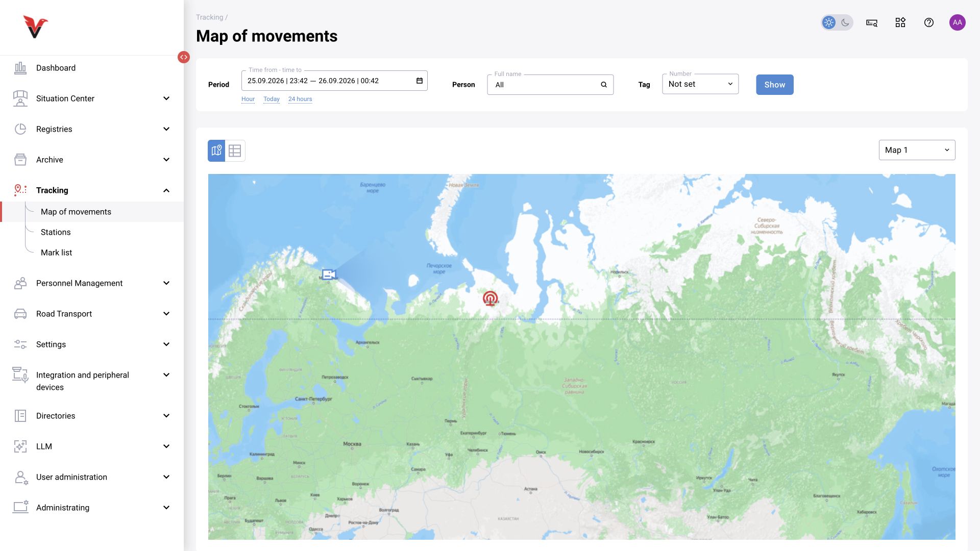Collapse the sidebar with the red arrow button
Screen dimensions: 980x551
tap(184, 57)
